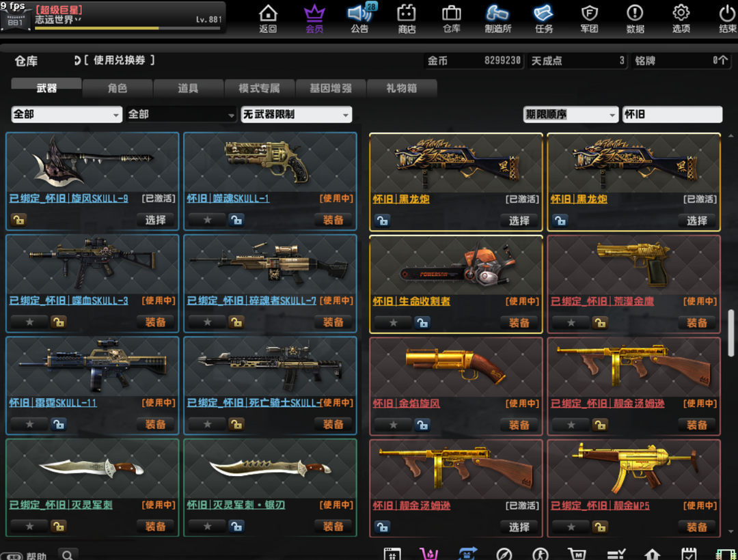The height and width of the screenshot is (560, 738).
Task: Expand the 无武器限制 filter dropdown
Action: (296, 115)
